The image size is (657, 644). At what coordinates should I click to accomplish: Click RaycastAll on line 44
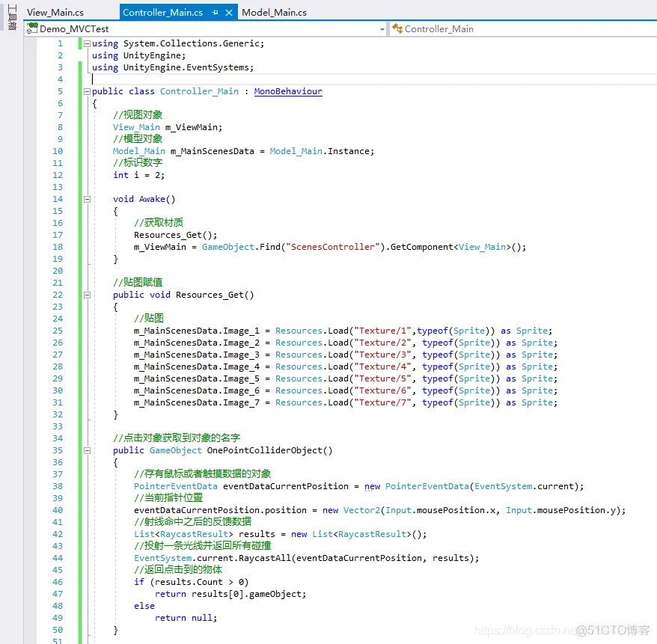[x=265, y=558]
